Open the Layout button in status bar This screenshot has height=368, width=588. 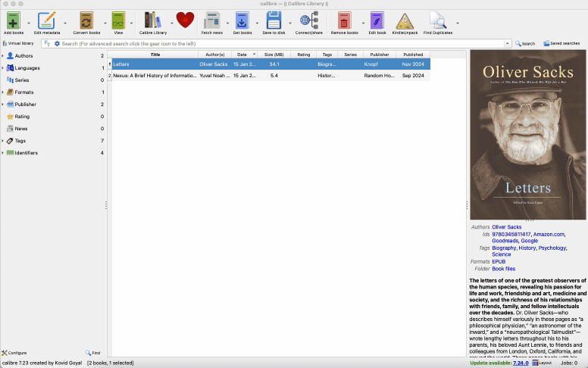click(543, 363)
